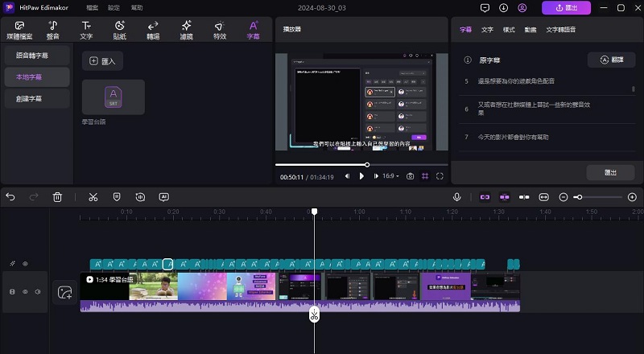Switch to the 樣式 tab in right panel
The width and height of the screenshot is (644, 354).
click(x=509, y=29)
